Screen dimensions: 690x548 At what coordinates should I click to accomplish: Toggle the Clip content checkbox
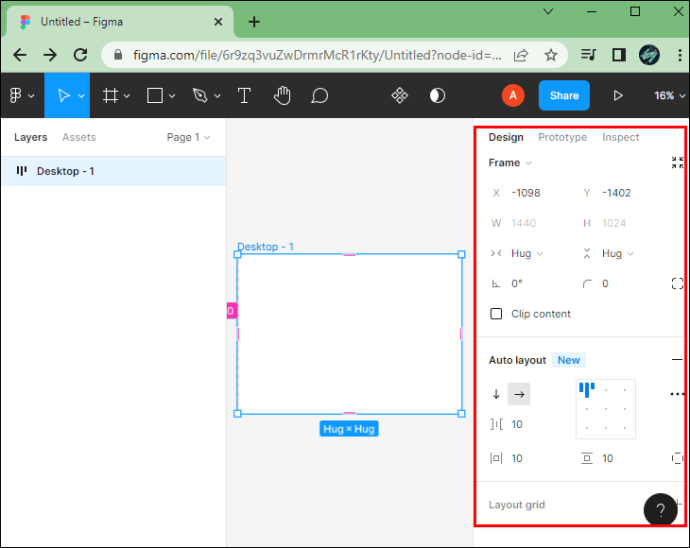496,314
